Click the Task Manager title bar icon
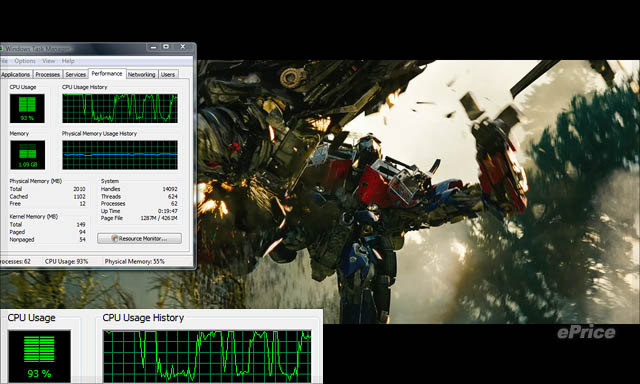 [1, 48]
